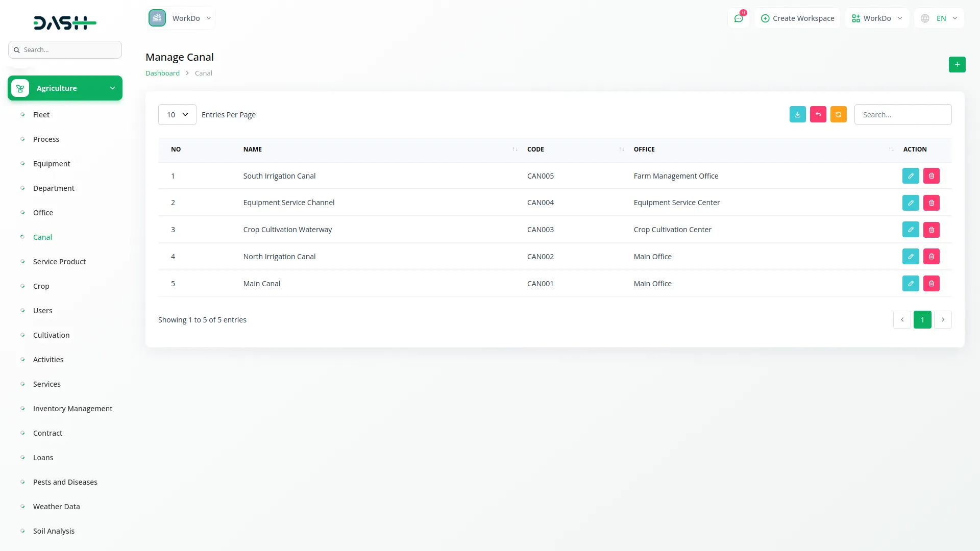This screenshot has height=551, width=980.
Task: Click the Dashboard breadcrumb link
Action: click(162, 73)
